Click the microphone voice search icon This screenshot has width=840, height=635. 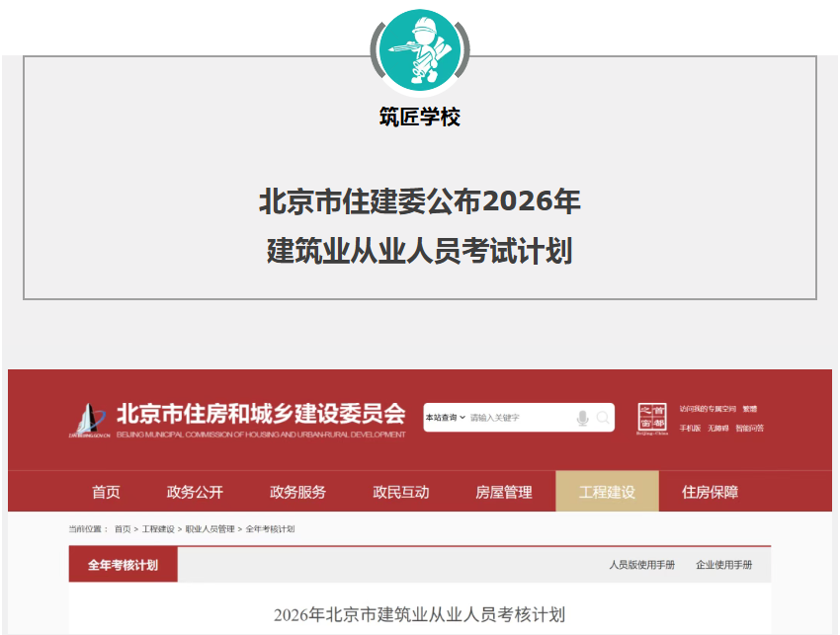point(582,419)
